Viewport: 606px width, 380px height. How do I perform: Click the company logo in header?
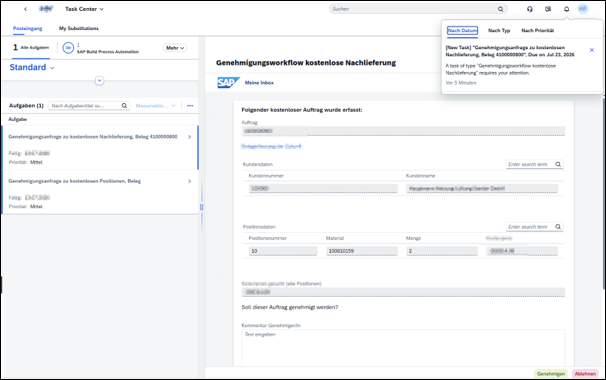coord(46,9)
